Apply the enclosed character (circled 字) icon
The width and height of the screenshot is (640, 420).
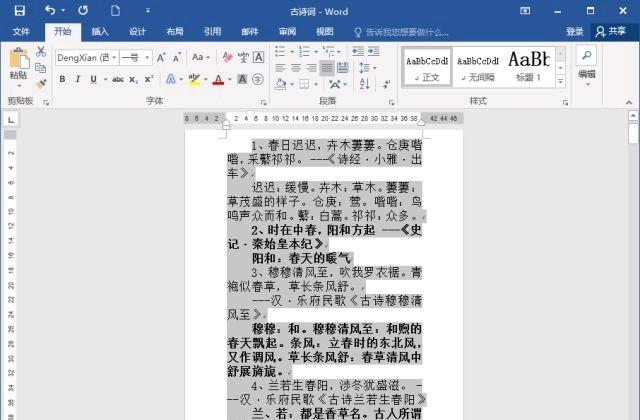pyautogui.click(x=258, y=79)
